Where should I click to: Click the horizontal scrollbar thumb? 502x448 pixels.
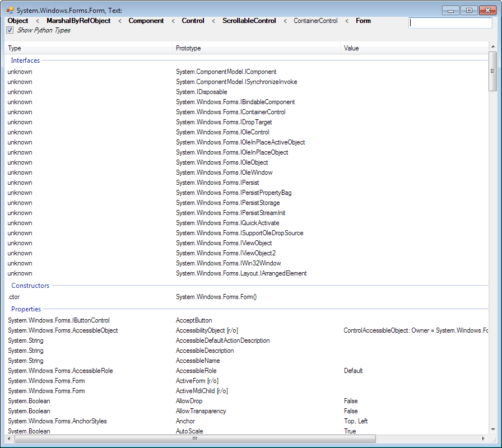click(x=195, y=438)
